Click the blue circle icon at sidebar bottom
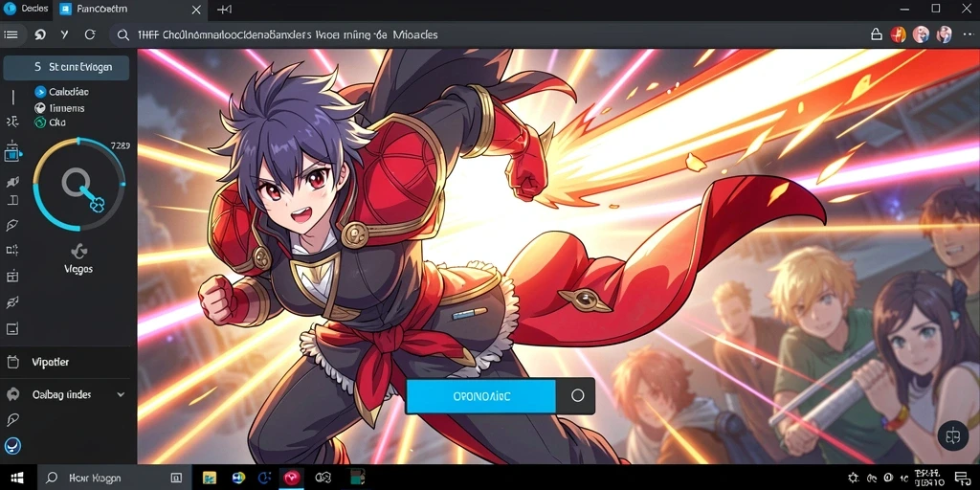The image size is (980, 490). pyautogui.click(x=12, y=446)
